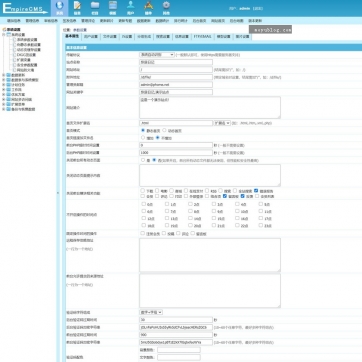Click the page icon beside 网站防火墙 in tree
The height and width of the screenshot is (362, 362).
pyautogui.click(x=14, y=70)
